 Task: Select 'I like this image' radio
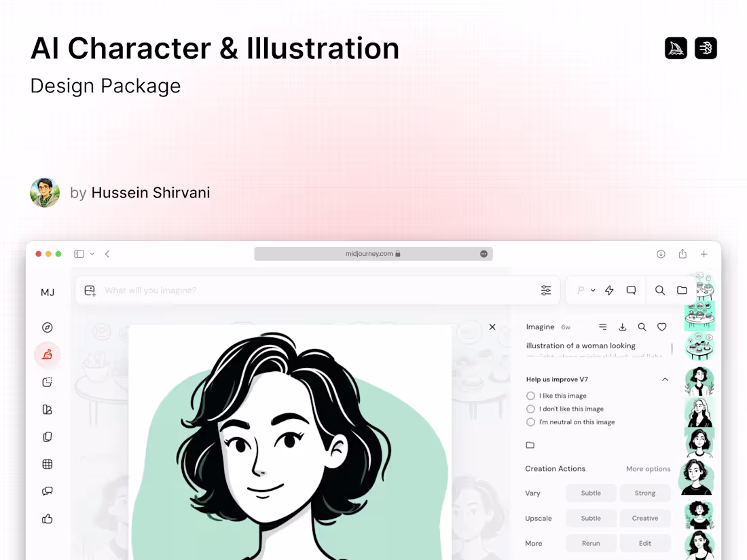pos(531,396)
